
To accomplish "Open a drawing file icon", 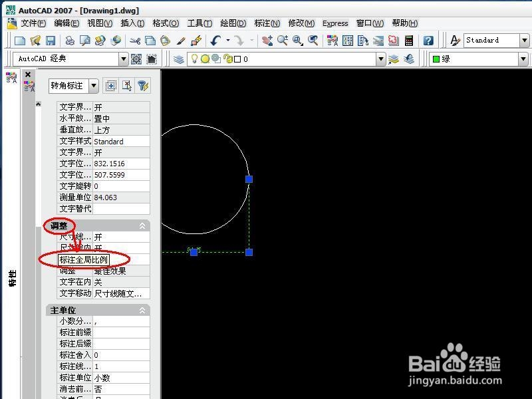I will click(x=35, y=41).
